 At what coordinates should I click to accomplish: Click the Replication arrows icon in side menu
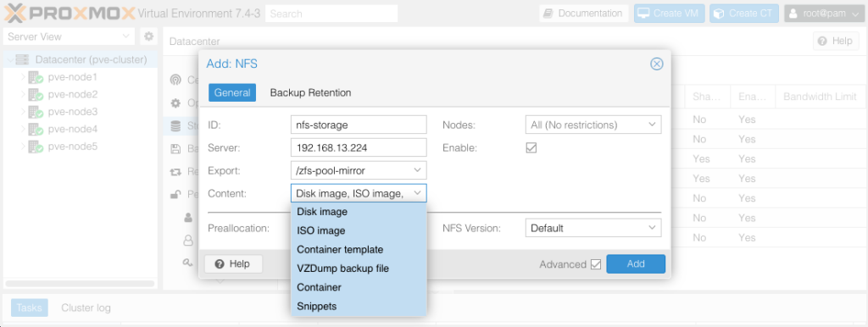[x=175, y=171]
